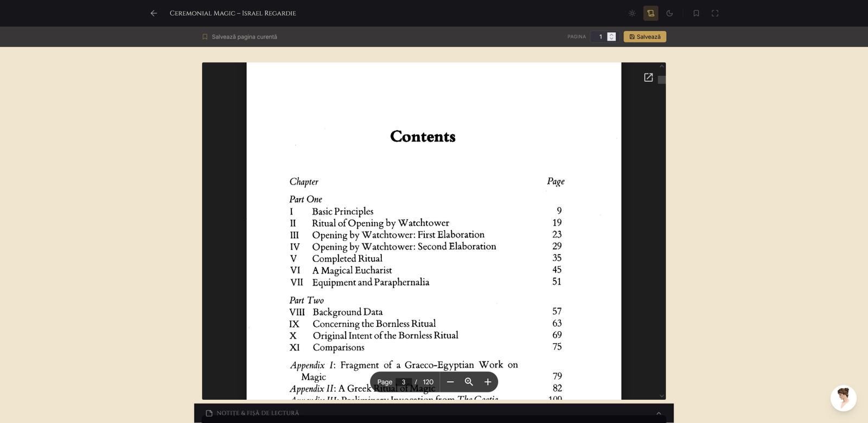Viewport: 868px width, 423px height.
Task: Click the 'Contents' page heading
Action: pos(423,136)
